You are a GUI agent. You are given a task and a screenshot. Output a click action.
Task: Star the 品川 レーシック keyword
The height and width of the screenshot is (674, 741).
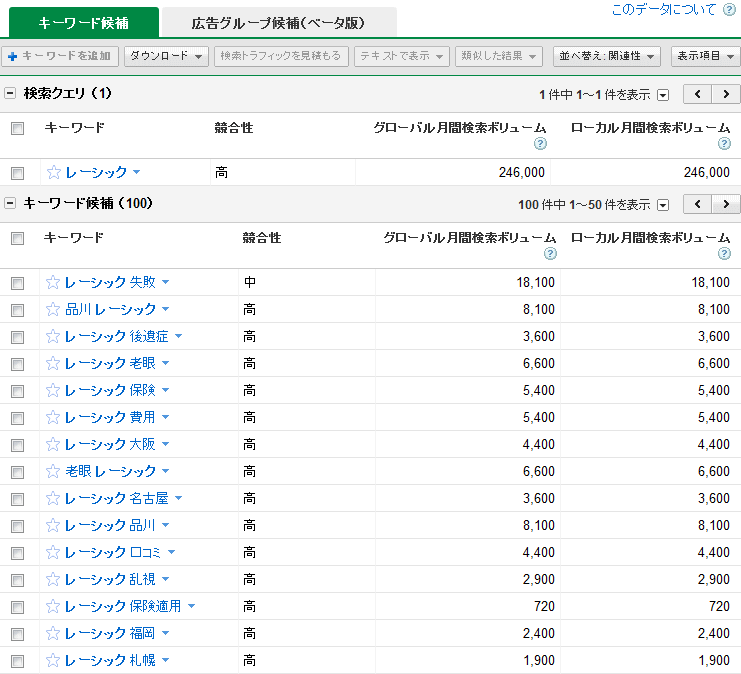pyautogui.click(x=54, y=310)
